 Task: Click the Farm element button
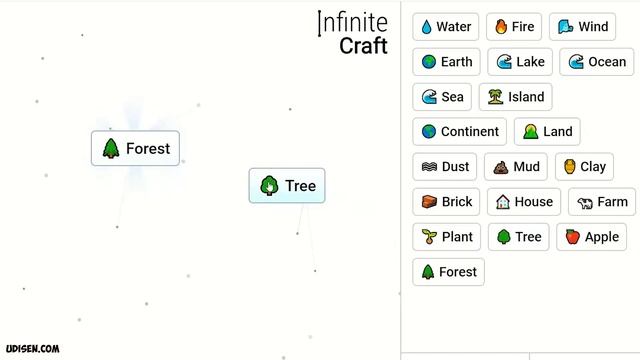coord(602,202)
